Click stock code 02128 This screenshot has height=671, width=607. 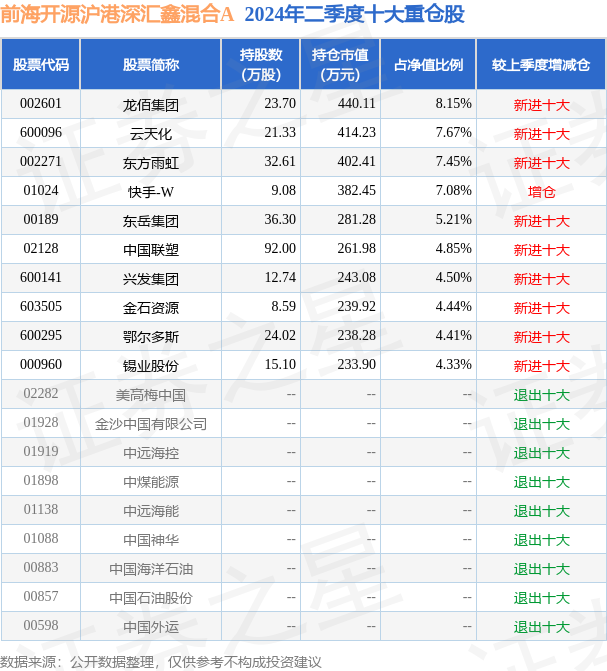(x=41, y=249)
